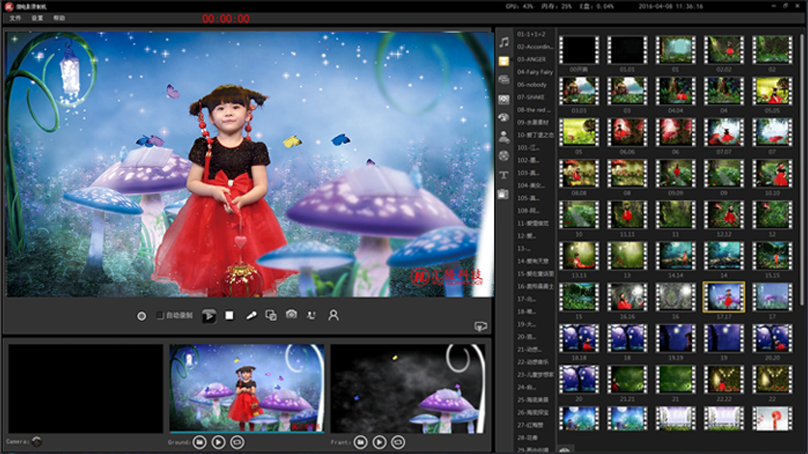The image size is (808, 454).
Task: Select the highlighted thumbnail labeled 17.17
Action: point(724,297)
